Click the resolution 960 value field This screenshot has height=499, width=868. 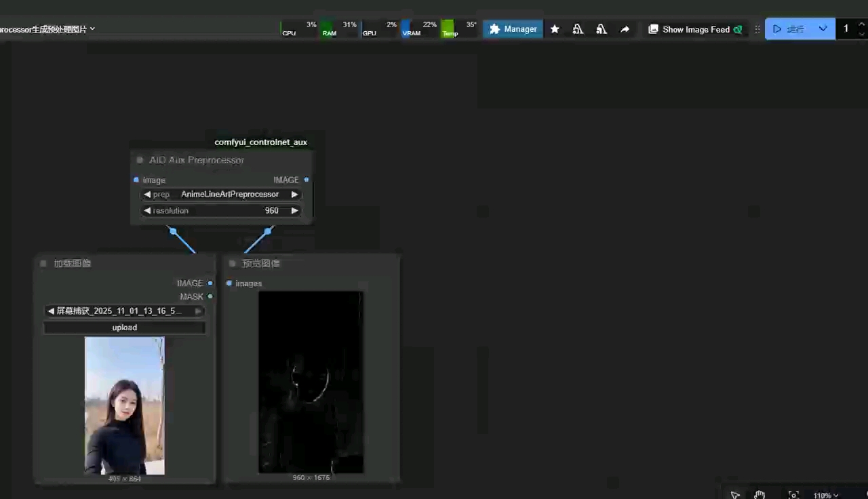coord(271,211)
